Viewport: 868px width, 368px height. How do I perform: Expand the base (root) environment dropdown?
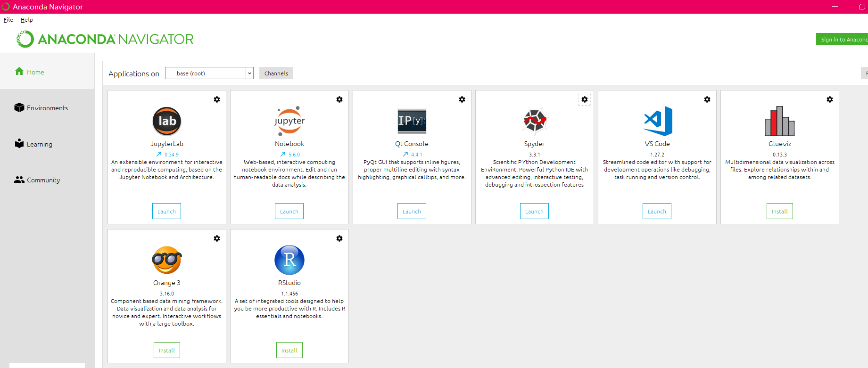pyautogui.click(x=249, y=74)
